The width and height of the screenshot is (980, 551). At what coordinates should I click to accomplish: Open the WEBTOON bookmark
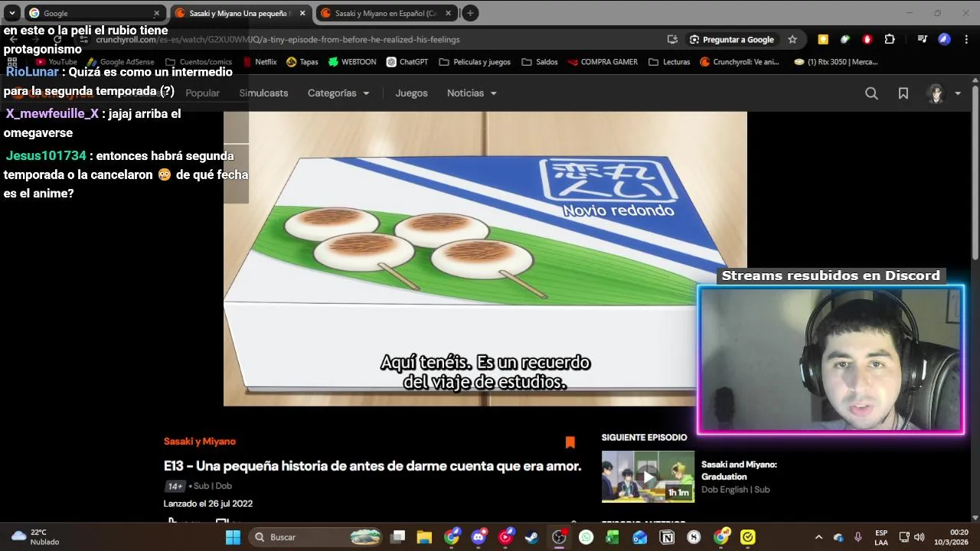(352, 62)
